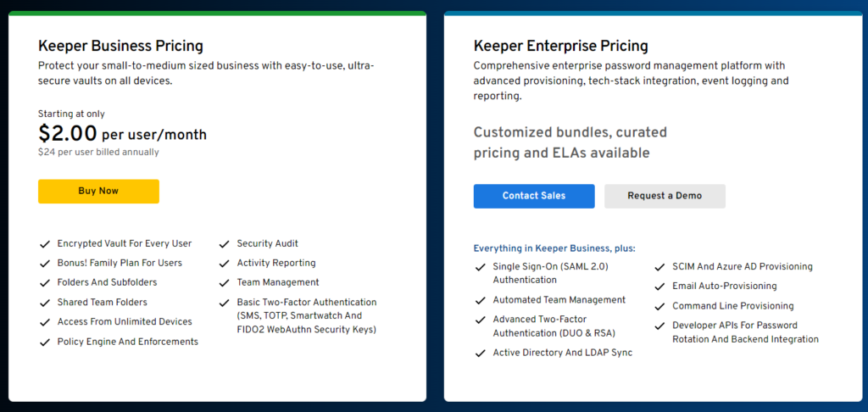Click checkmark beside Single Sign-On (SAML 2.0)
This screenshot has width=868, height=412.
tap(481, 267)
